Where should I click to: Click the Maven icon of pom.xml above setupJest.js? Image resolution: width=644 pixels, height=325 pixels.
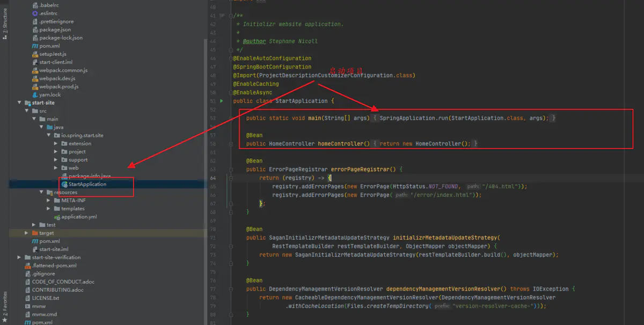[x=35, y=46]
